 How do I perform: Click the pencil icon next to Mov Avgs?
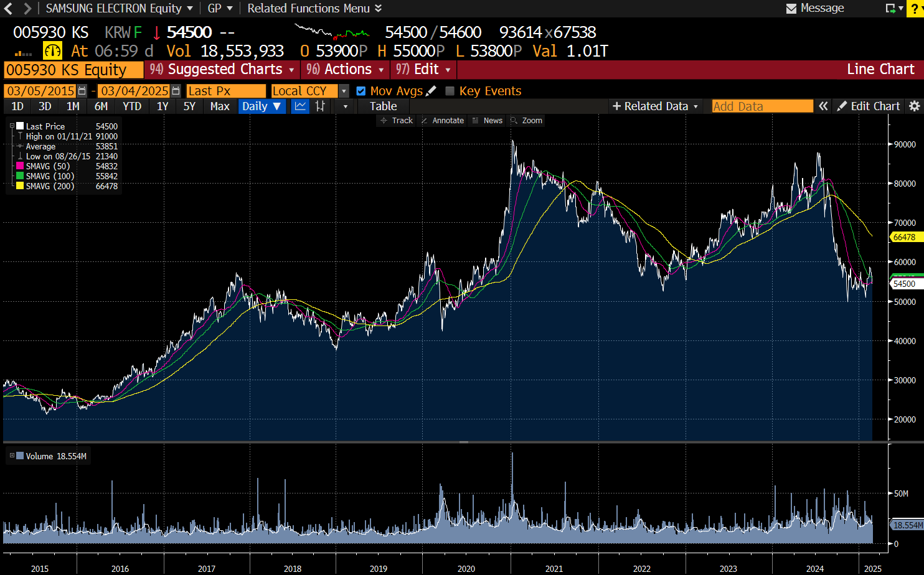pyautogui.click(x=431, y=91)
